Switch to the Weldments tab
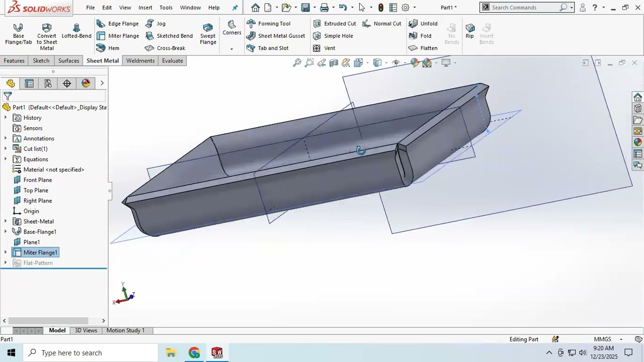Screen dimensions: 644x362 click(140, 61)
